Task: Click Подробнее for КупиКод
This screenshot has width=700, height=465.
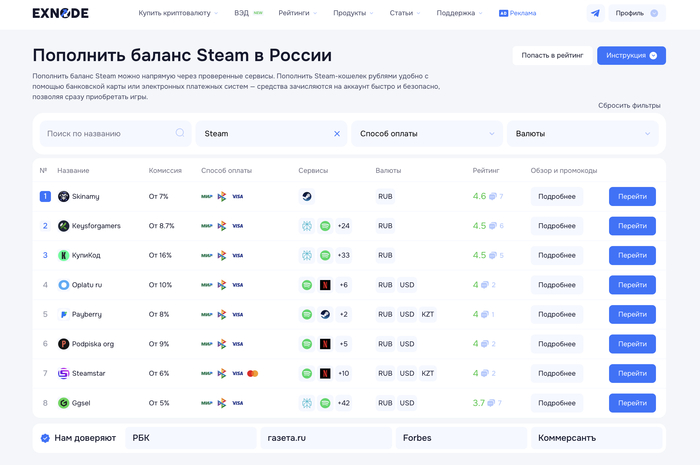Action: pos(557,256)
